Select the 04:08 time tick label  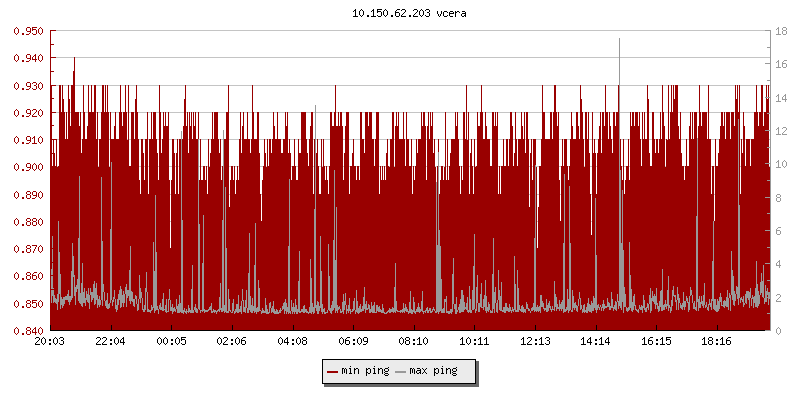292,341
